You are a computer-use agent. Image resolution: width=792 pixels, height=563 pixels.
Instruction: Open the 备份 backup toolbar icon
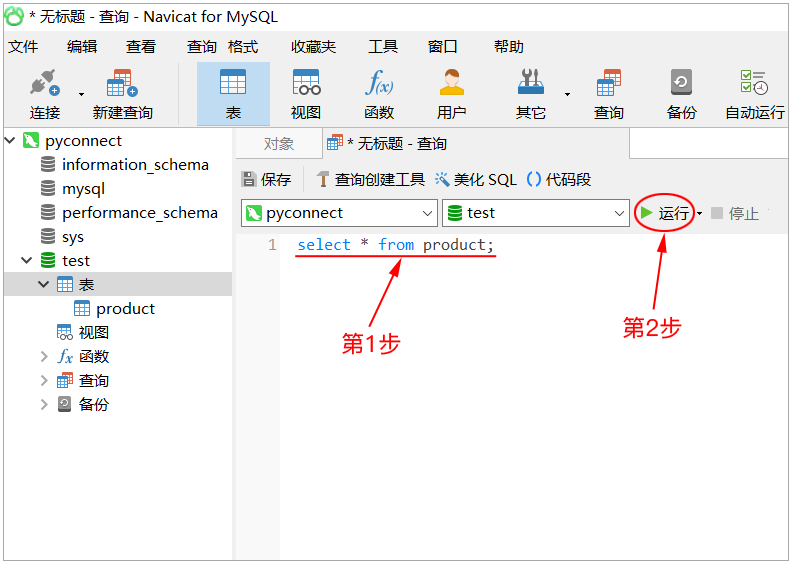(681, 94)
